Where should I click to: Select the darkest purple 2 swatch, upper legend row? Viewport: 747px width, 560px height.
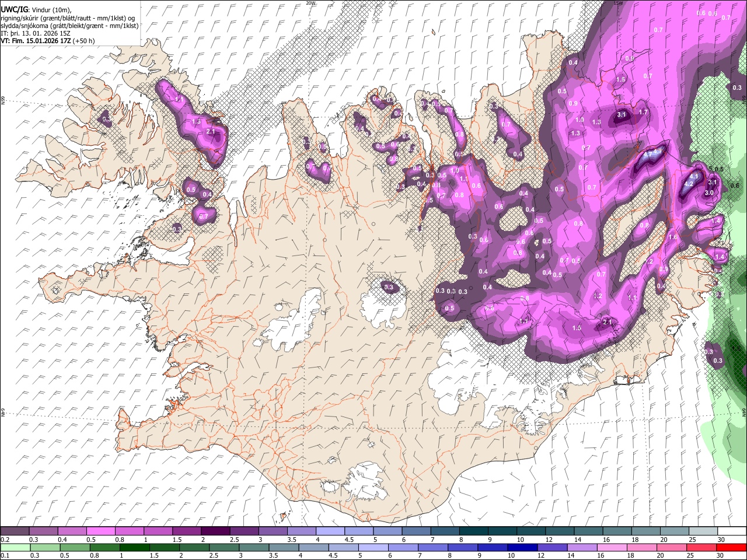click(x=215, y=531)
